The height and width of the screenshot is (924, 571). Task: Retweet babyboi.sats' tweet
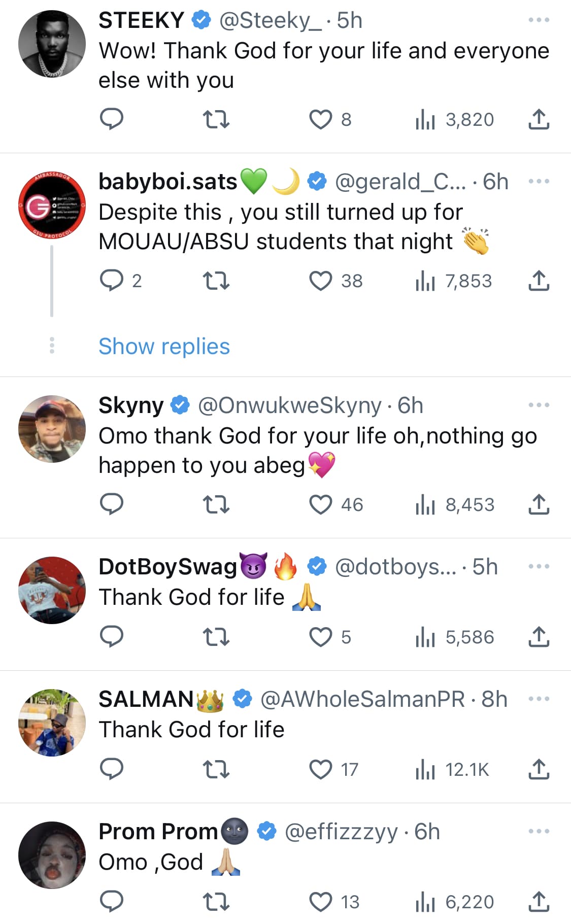(216, 281)
